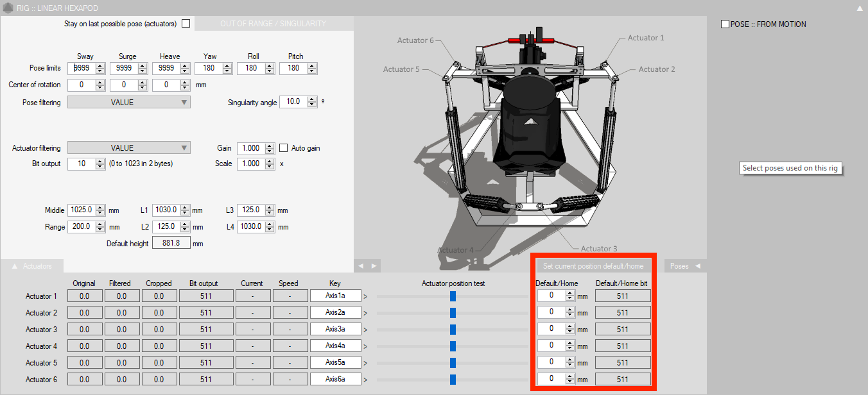Collapse the Actuators section
Image resolution: width=868 pixels, height=395 pixels.
point(32,265)
